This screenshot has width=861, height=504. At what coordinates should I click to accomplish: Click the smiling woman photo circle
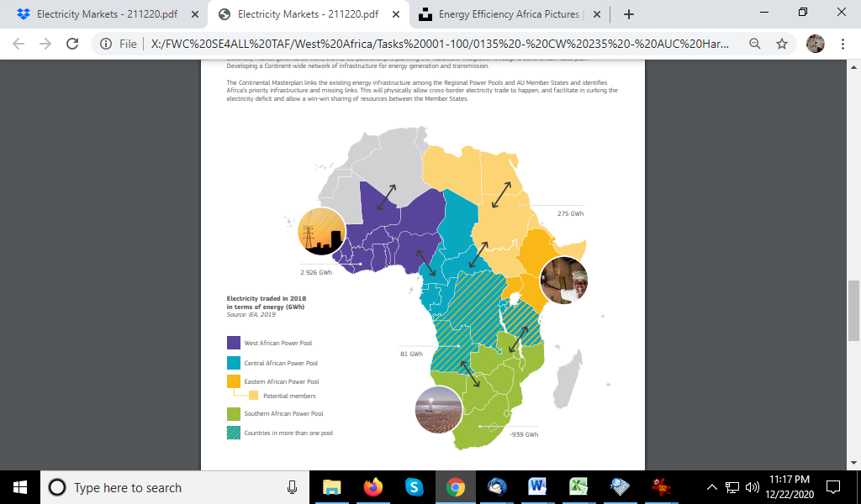click(564, 281)
